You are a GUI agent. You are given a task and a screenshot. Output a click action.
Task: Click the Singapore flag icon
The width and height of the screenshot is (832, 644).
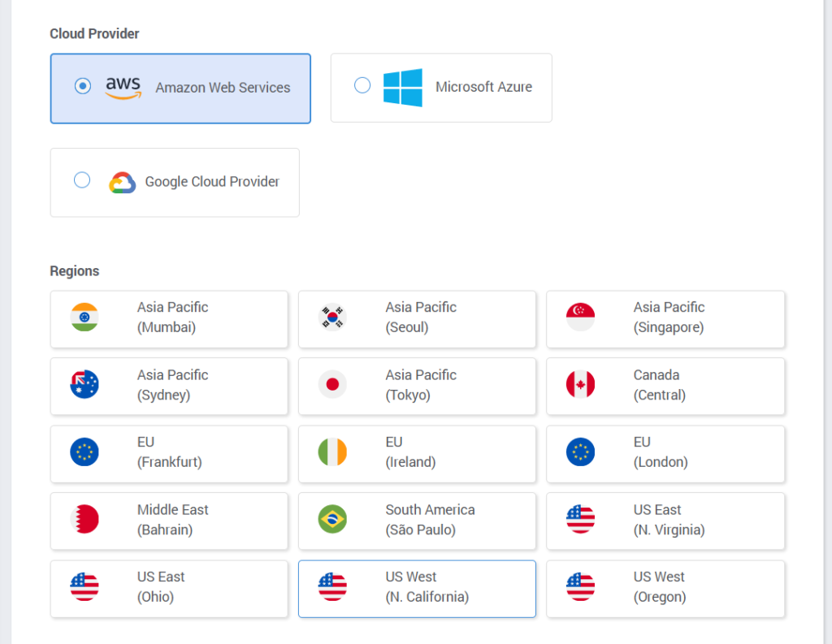click(580, 318)
